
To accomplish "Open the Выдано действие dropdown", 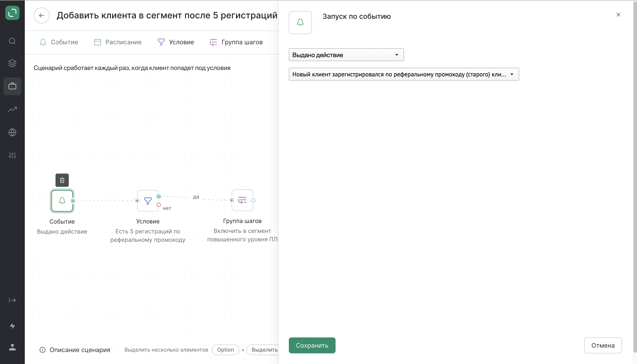I will pyautogui.click(x=346, y=55).
